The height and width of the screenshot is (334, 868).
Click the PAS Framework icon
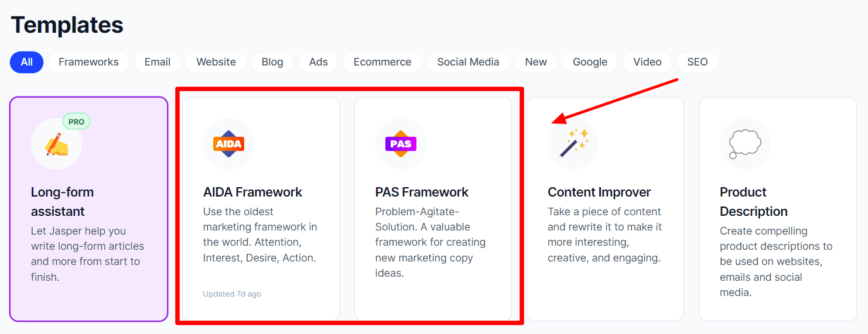(x=401, y=144)
